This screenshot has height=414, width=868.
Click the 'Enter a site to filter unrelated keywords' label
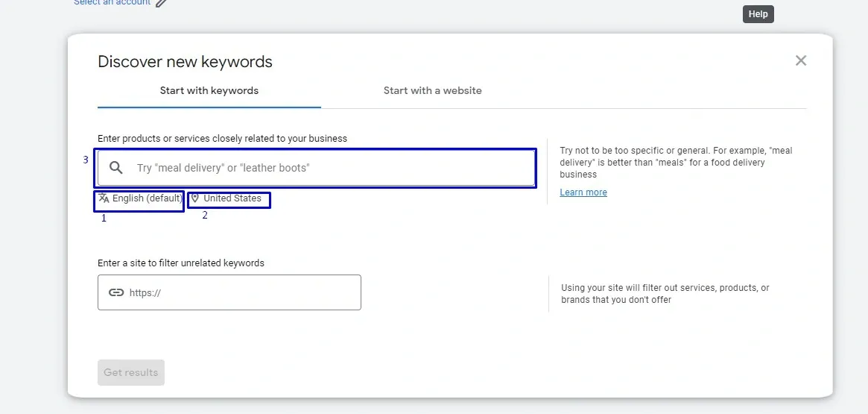click(181, 263)
